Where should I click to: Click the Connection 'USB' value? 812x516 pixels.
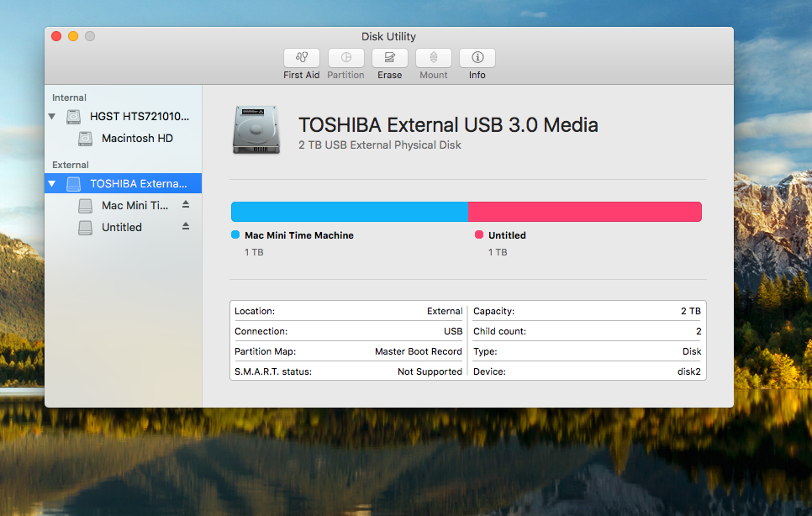pos(453,331)
